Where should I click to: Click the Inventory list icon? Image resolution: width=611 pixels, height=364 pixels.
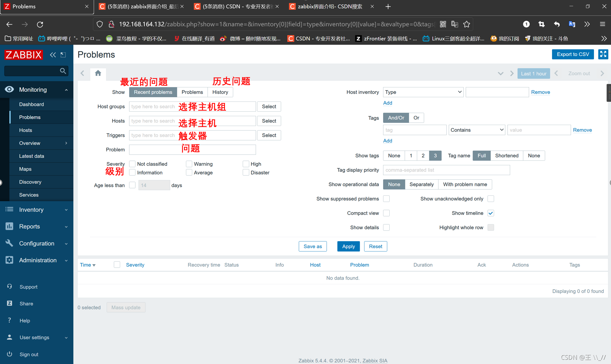coord(9,209)
